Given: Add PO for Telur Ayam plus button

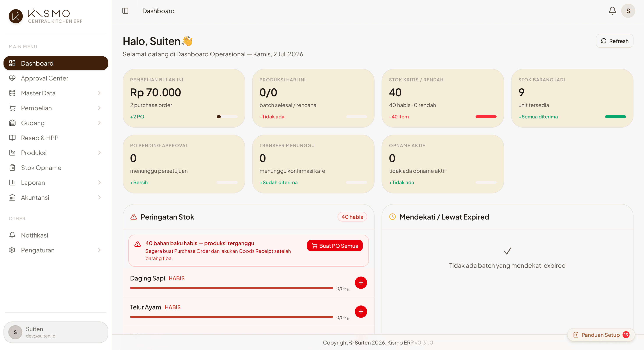Looking at the screenshot, I should (x=361, y=311).
